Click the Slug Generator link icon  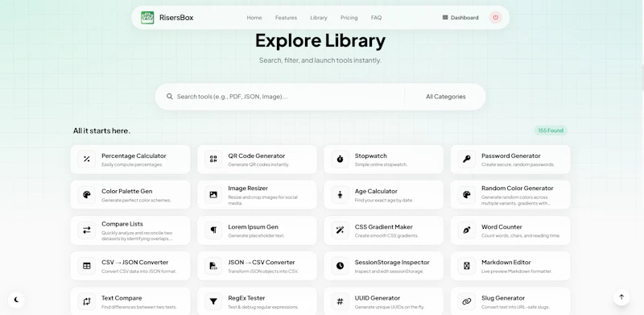(x=467, y=301)
